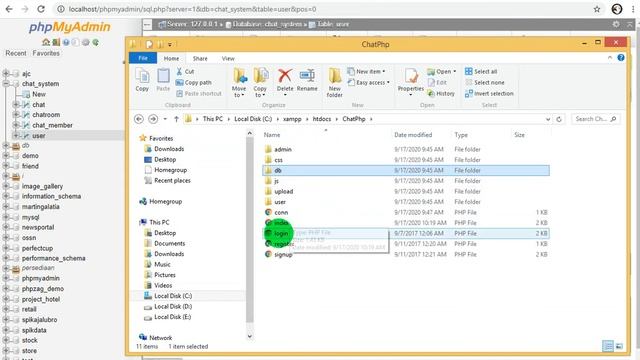Screen dimensions: 640x360
Task: Select the conn PHP file
Action: pyautogui.click(x=281, y=212)
